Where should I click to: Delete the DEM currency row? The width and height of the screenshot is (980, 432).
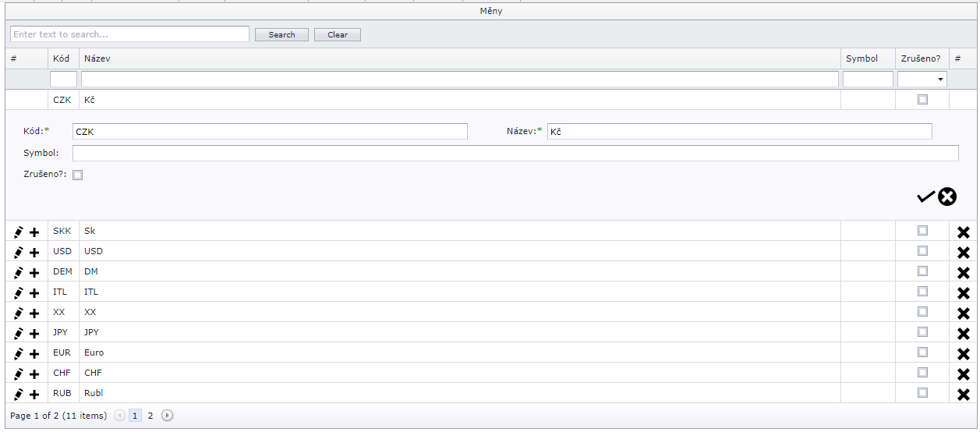coord(964,272)
